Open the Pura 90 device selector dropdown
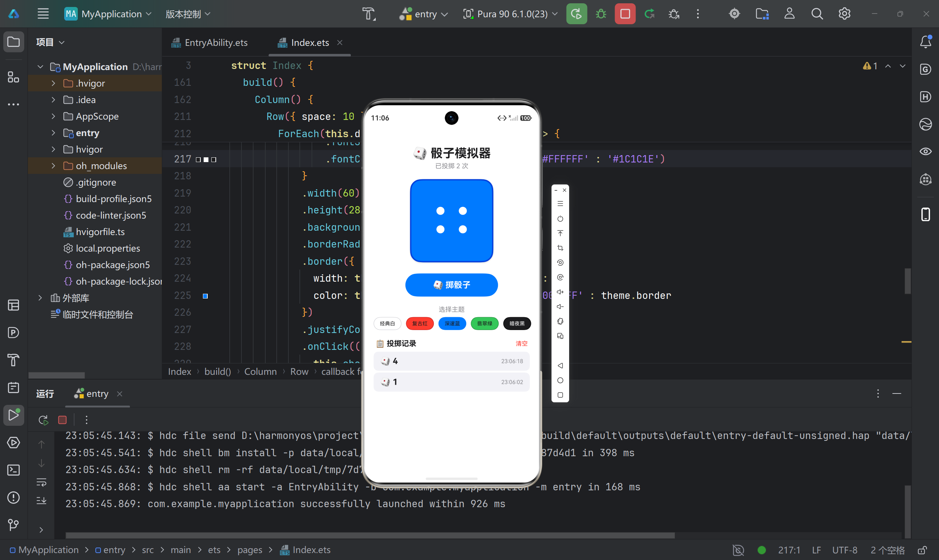939x560 pixels. pyautogui.click(x=510, y=14)
